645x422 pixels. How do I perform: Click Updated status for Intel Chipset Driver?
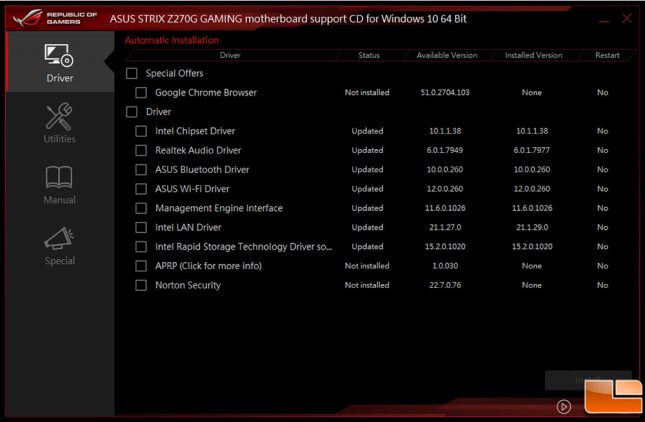(x=367, y=131)
